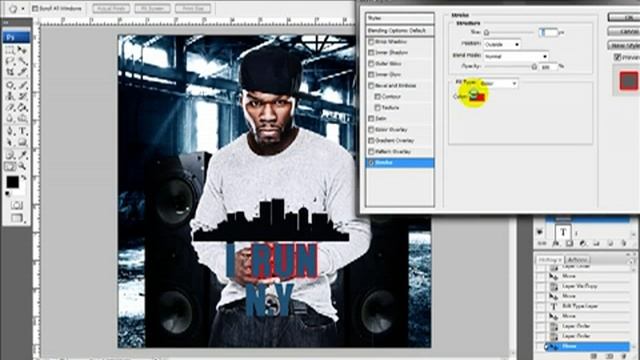Image resolution: width=640 pixels, height=360 pixels.
Task: Select the Paint Bucket tool
Action: pyautogui.click(x=22, y=108)
